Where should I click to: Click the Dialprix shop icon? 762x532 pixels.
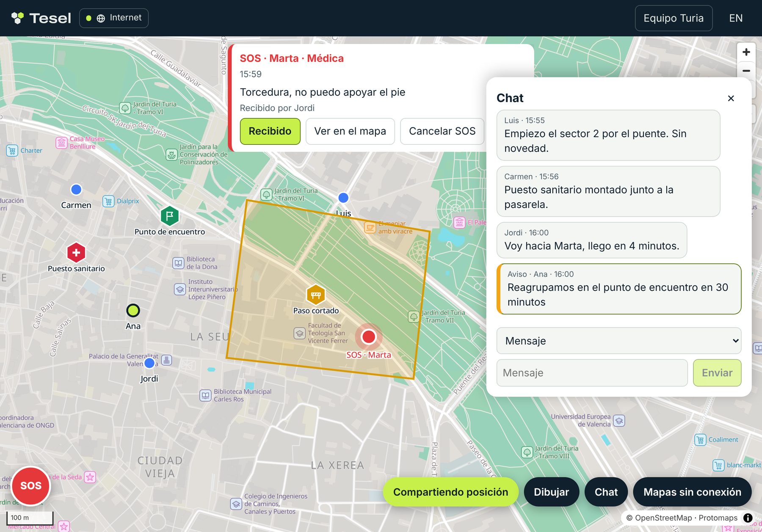pyautogui.click(x=108, y=201)
